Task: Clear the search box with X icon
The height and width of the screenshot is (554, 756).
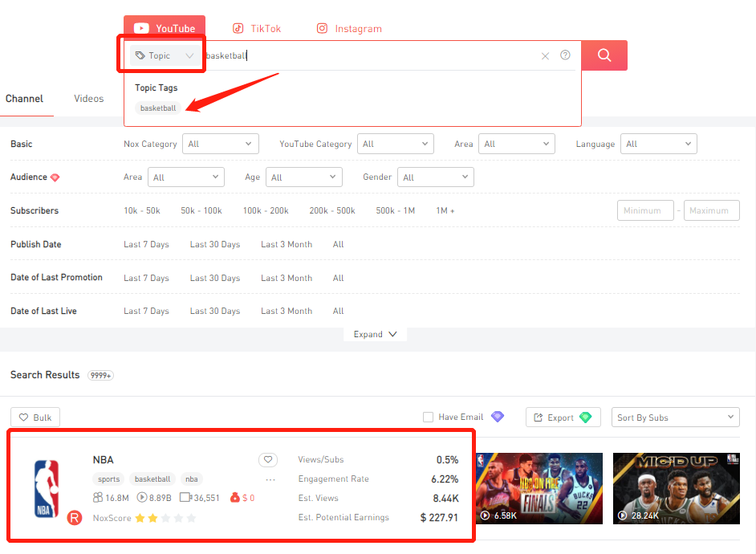Action: (545, 56)
